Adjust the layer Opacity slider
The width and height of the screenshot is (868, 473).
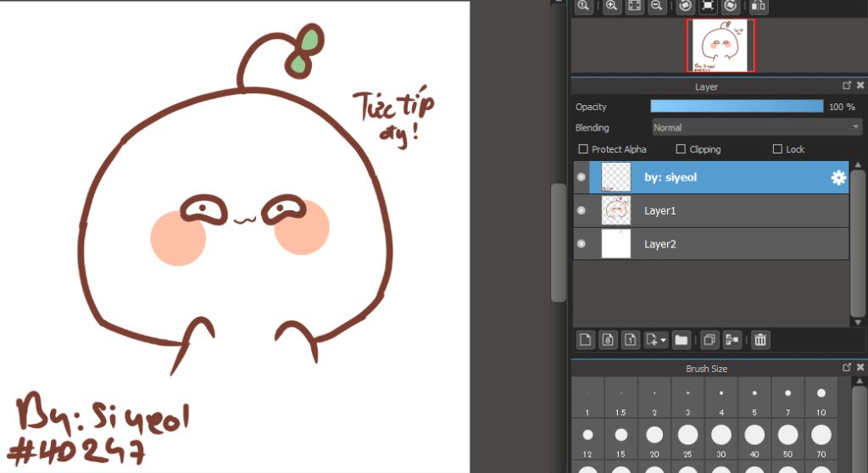[737, 106]
